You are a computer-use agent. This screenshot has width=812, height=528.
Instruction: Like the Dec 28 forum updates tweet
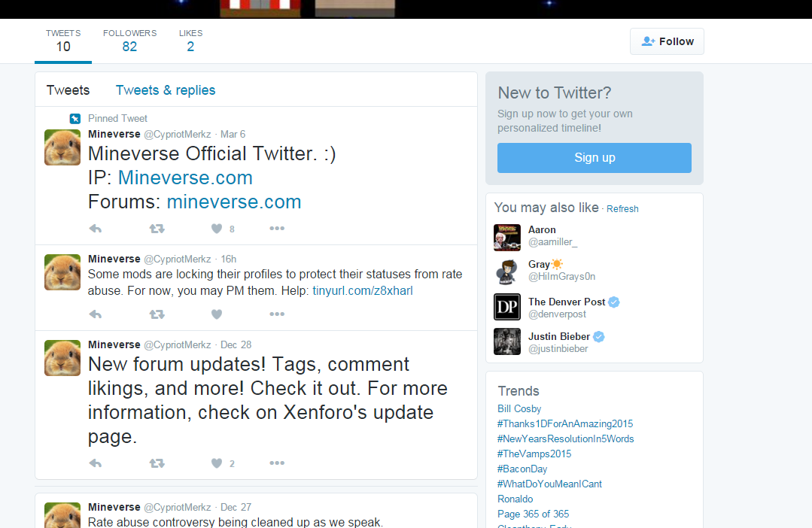(217, 463)
